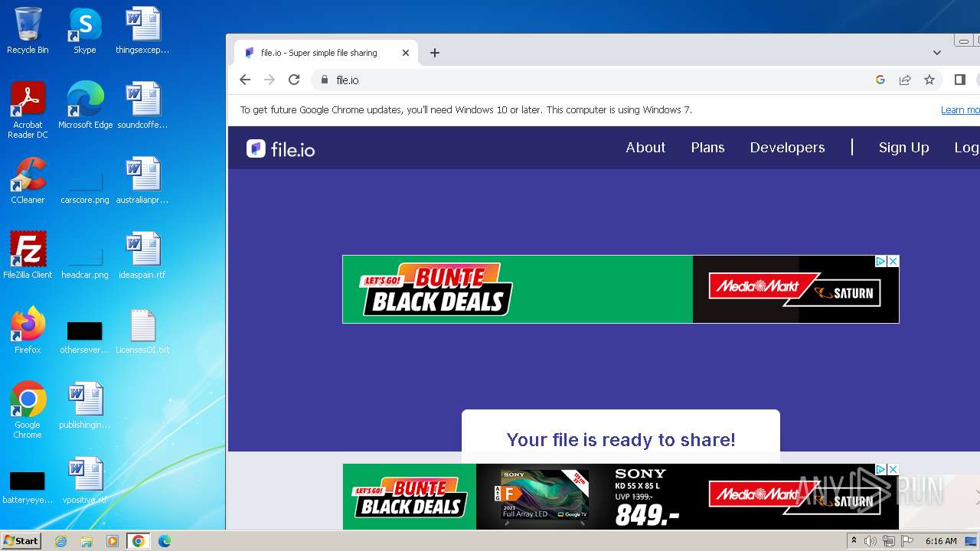Expand Chrome tab search chevron
The width and height of the screenshot is (980, 551).
(x=937, y=53)
